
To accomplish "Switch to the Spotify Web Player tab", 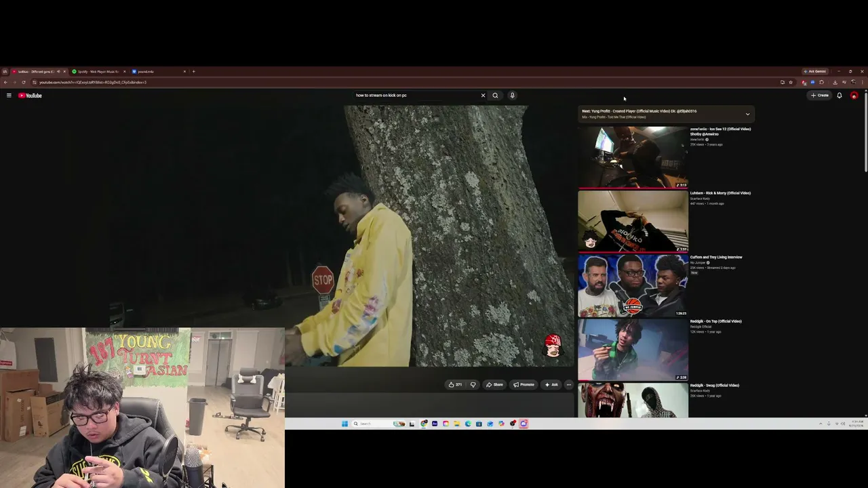I will point(99,71).
